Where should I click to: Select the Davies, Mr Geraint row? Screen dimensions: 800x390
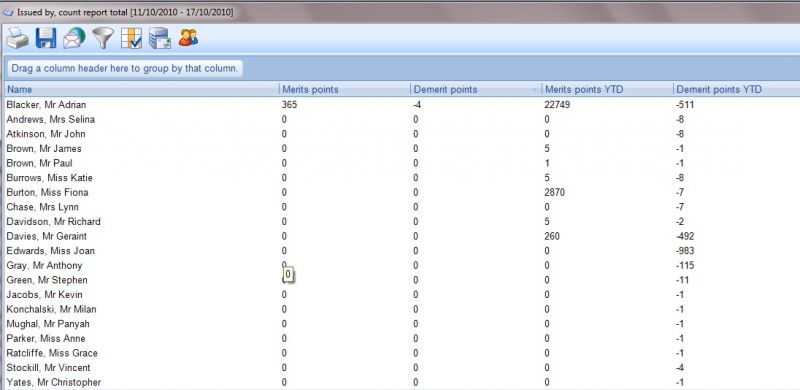click(402, 236)
